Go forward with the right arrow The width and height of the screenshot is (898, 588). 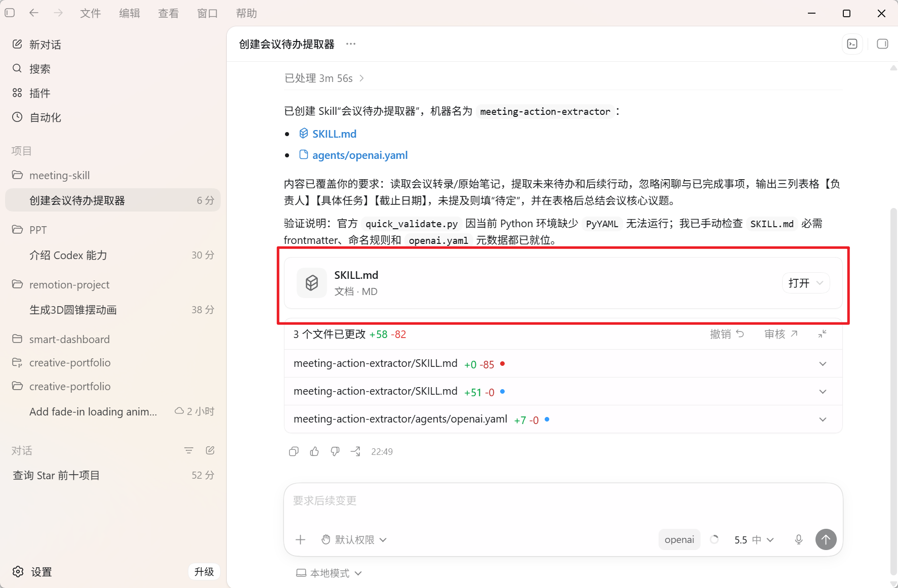[x=58, y=13]
